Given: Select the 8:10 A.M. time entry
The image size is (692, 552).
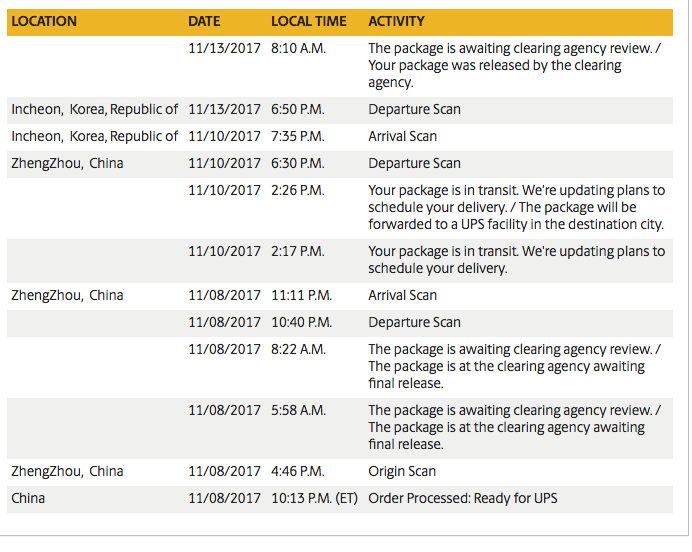Looking at the screenshot, I should click(297, 47).
